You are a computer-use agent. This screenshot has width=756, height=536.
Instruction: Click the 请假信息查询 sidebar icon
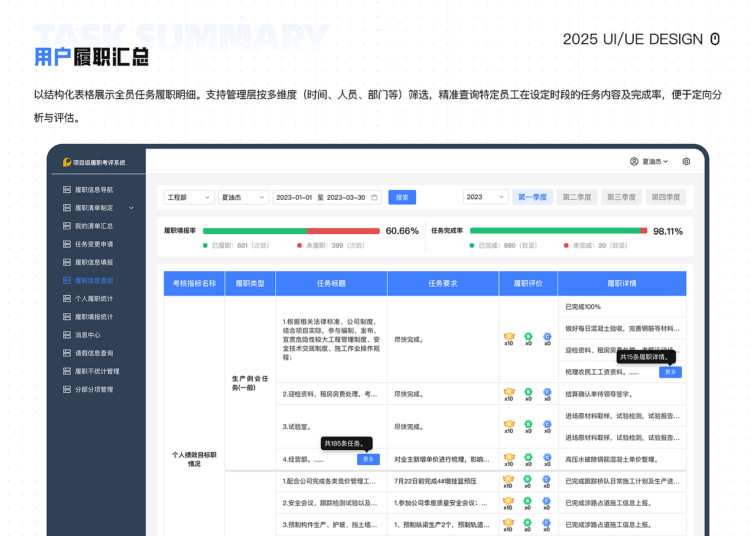pos(67,353)
